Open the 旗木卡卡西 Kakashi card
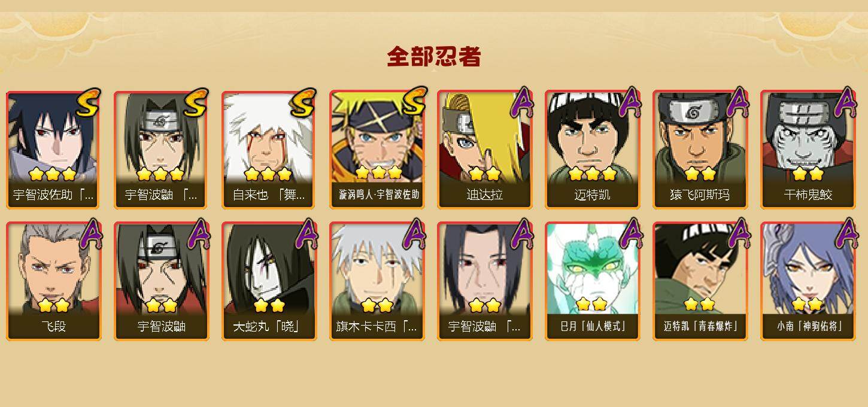This screenshot has height=407, width=868. coord(377,281)
